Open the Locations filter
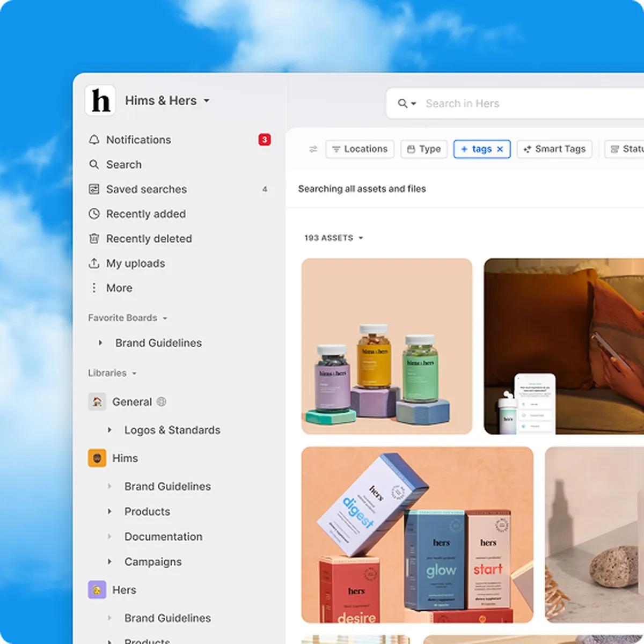 [x=360, y=149]
